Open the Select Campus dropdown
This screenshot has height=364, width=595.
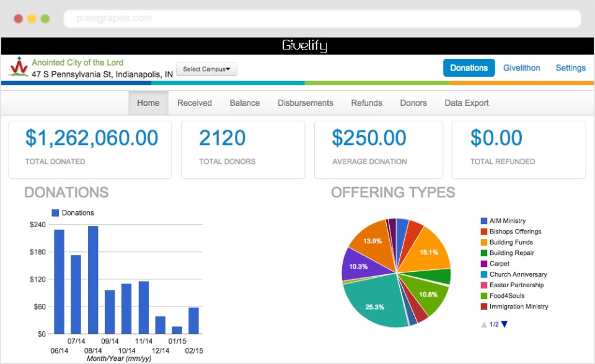pos(206,69)
